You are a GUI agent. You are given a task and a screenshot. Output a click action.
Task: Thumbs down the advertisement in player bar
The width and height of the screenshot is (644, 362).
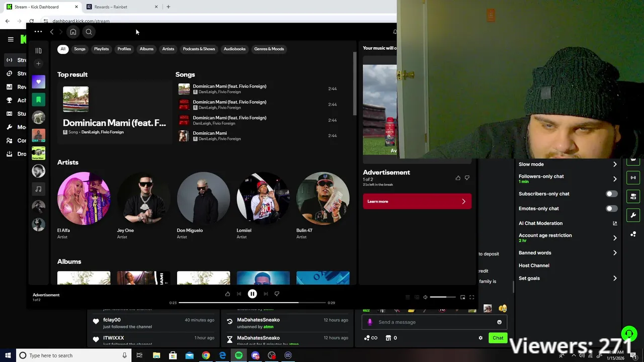coord(277,294)
